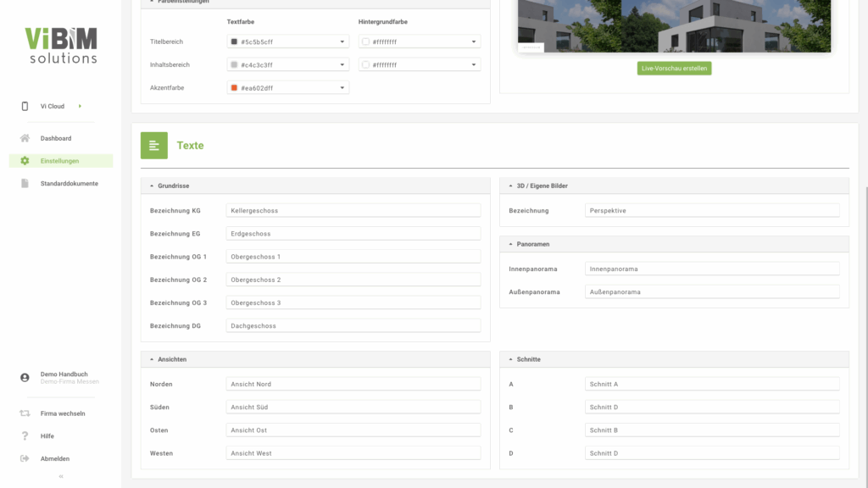
Task: Click the Hilfe question mark icon
Action: [x=25, y=435]
